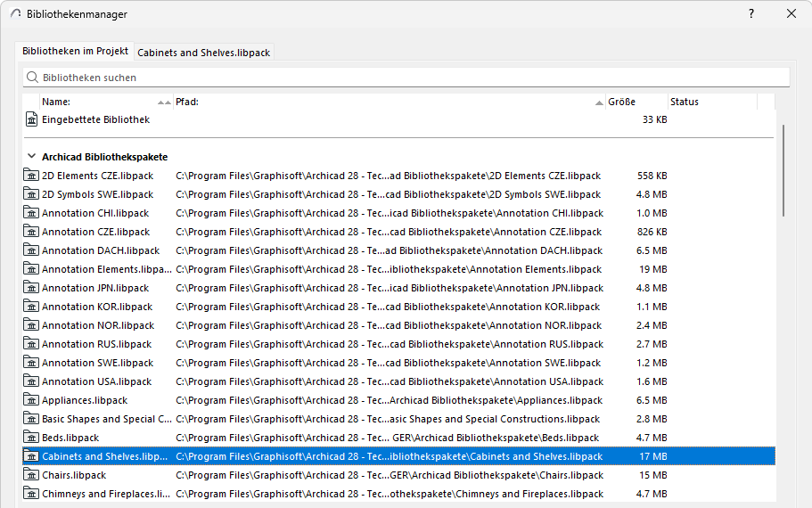This screenshot has height=508, width=812.
Task: Click the Archicad Bibliothekspakete group heading
Action: click(104, 156)
